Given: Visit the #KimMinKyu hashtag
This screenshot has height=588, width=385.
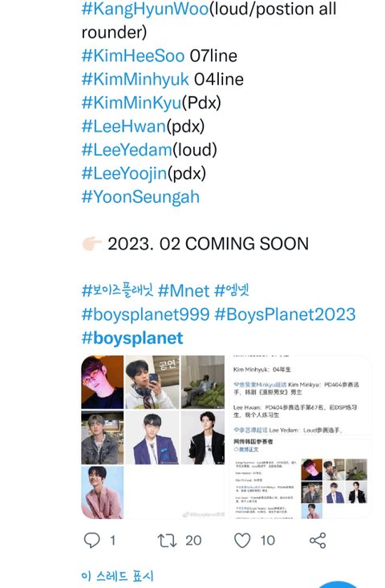Looking at the screenshot, I should tap(132, 103).
